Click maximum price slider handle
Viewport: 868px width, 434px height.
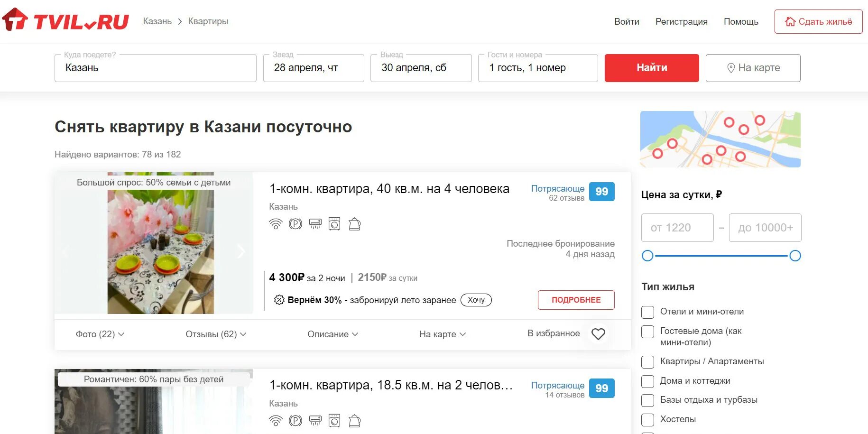(x=795, y=256)
